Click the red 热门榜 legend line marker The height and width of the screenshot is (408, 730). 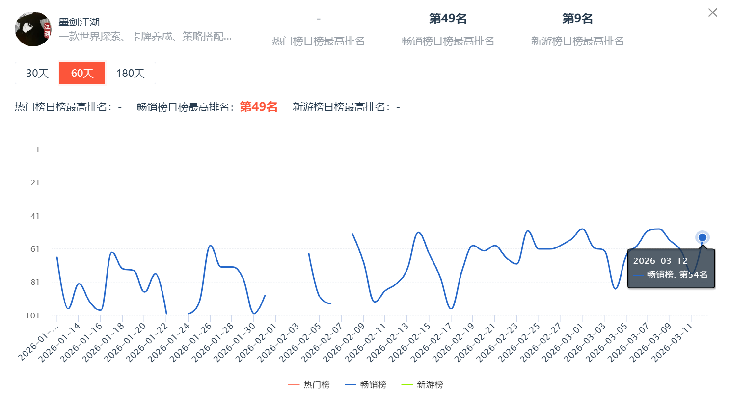[x=294, y=384]
